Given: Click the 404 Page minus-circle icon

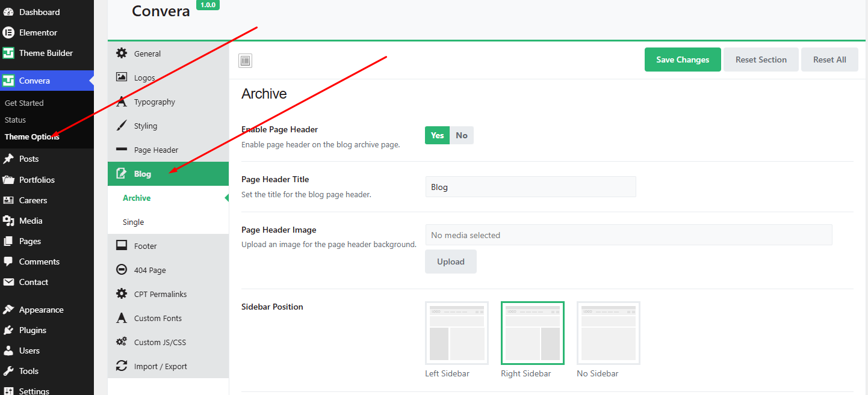Looking at the screenshot, I should (x=122, y=270).
